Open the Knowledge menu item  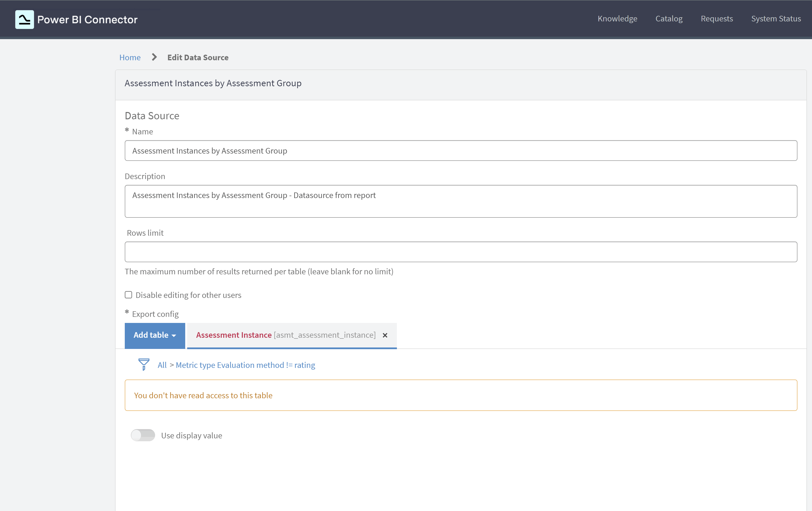click(x=617, y=18)
